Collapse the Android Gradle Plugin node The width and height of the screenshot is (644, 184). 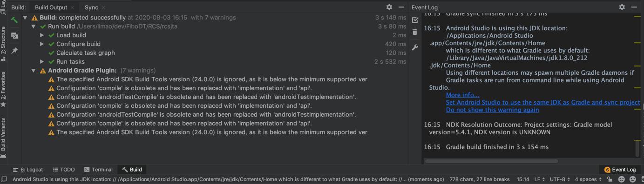pos(34,71)
